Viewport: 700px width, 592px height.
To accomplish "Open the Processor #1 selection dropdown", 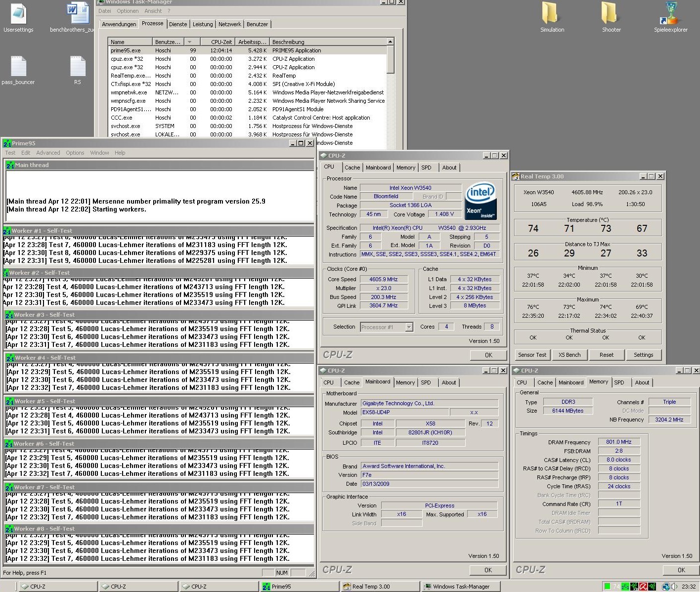I will (387, 327).
